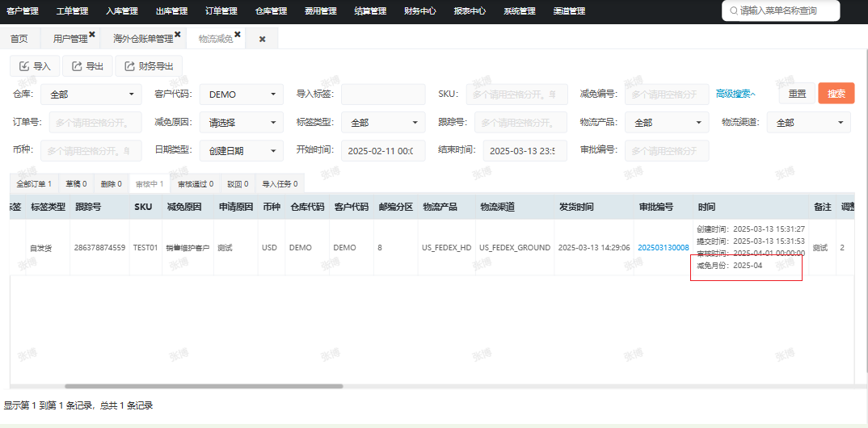868x428 pixels.
Task: Select the 删除 0 status tab
Action: [x=112, y=183]
